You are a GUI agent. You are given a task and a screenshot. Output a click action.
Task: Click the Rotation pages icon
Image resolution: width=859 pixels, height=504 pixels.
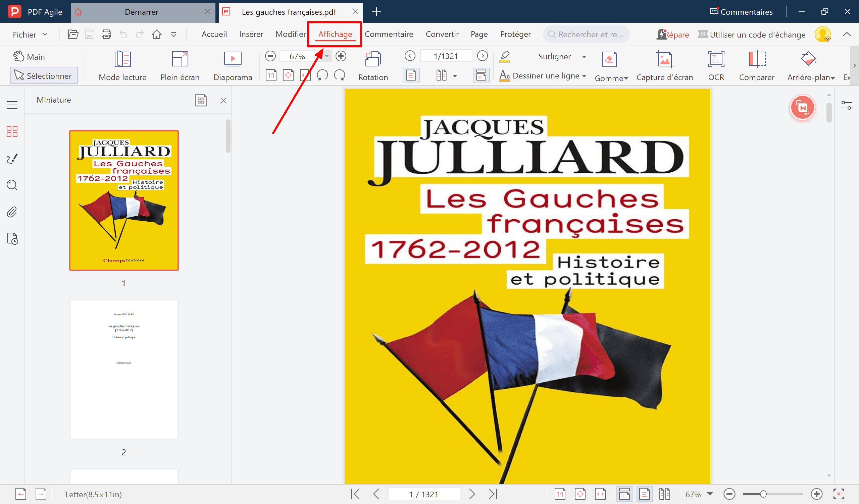(373, 66)
